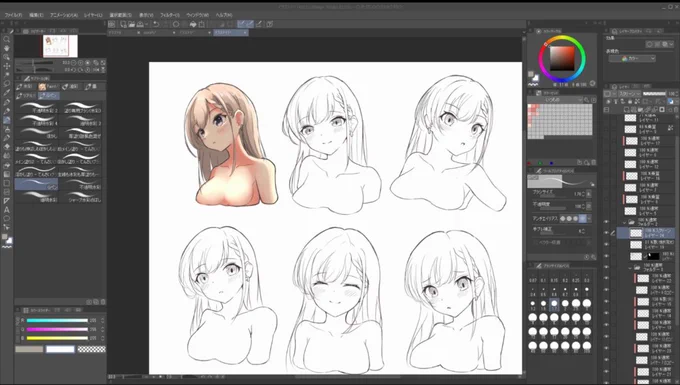The height and width of the screenshot is (385, 680).
Task: Select the Pen tool
Action: click(x=7, y=102)
